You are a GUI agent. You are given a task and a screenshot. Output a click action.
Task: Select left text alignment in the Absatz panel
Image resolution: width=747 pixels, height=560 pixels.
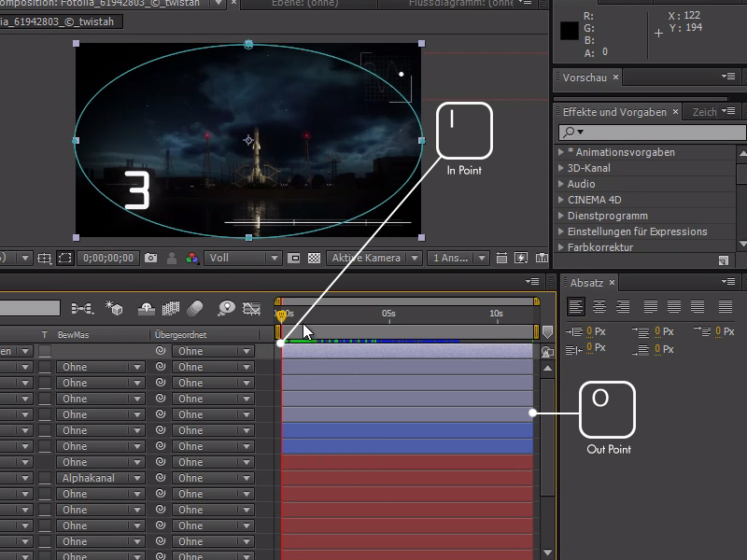[x=574, y=306]
